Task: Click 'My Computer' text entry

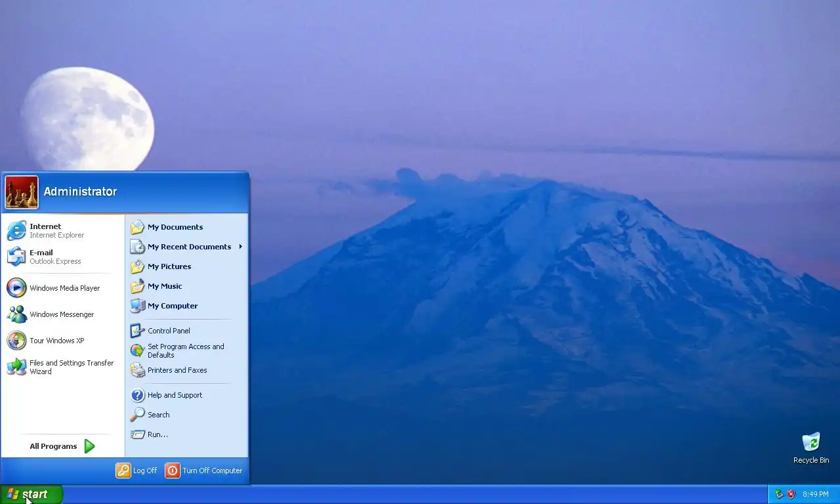Action: (x=173, y=306)
